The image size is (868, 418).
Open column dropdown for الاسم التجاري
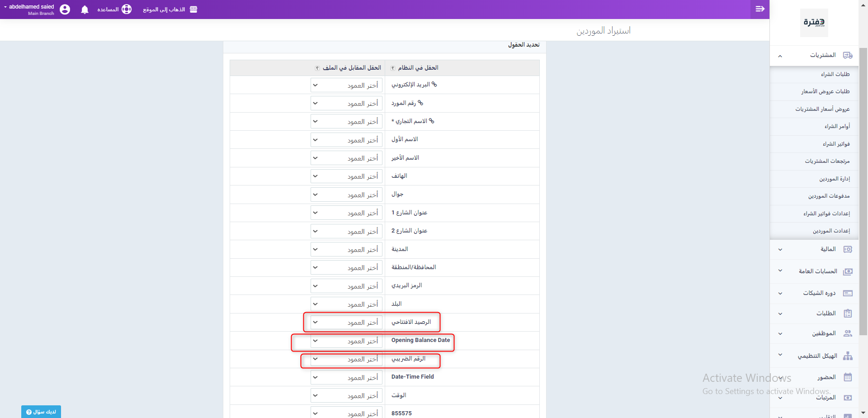tap(346, 122)
